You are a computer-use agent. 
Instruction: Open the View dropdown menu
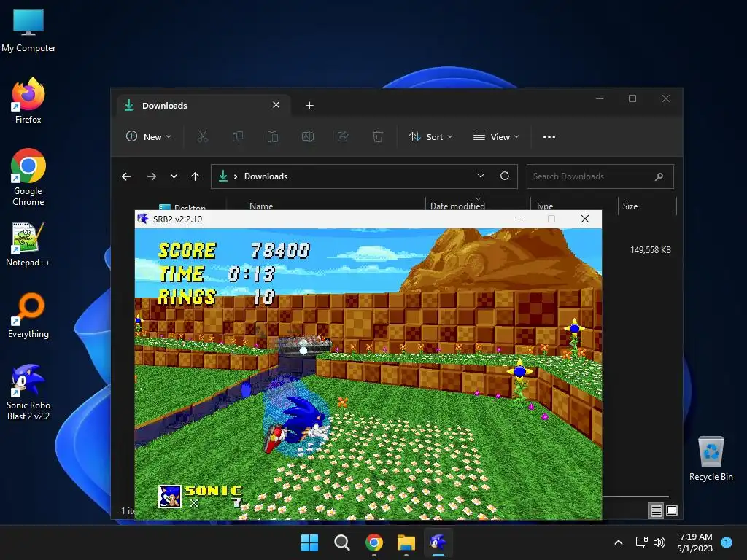click(x=495, y=136)
